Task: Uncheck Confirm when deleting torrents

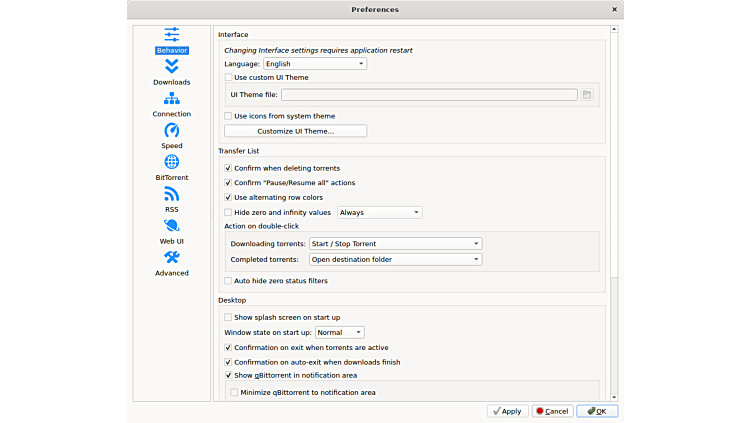Action: coord(228,168)
